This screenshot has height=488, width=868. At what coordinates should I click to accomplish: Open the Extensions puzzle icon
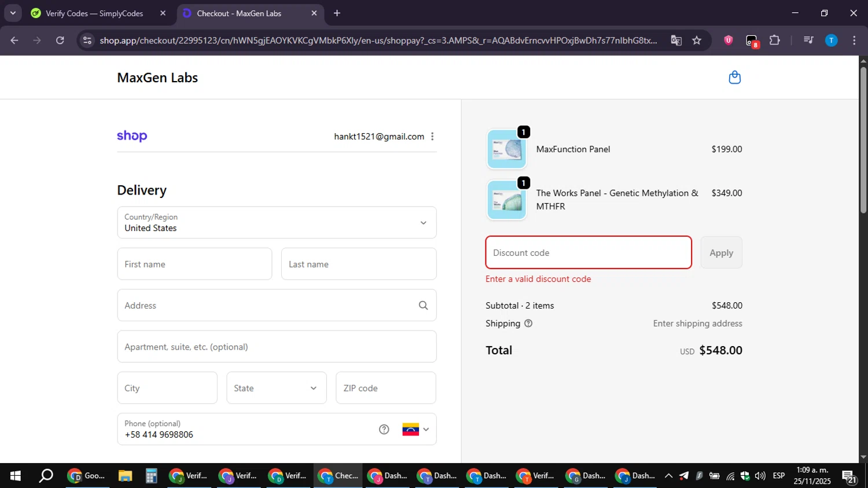774,41
